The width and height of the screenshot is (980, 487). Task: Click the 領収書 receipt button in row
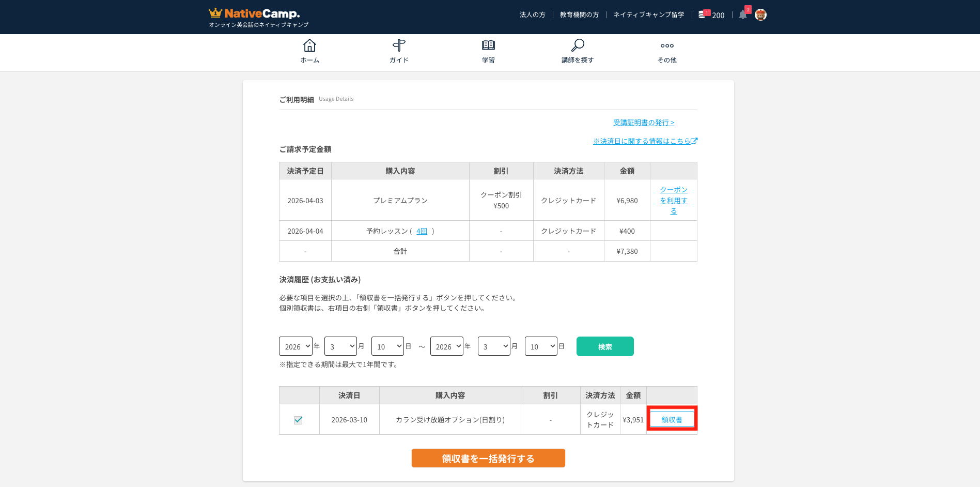click(672, 420)
